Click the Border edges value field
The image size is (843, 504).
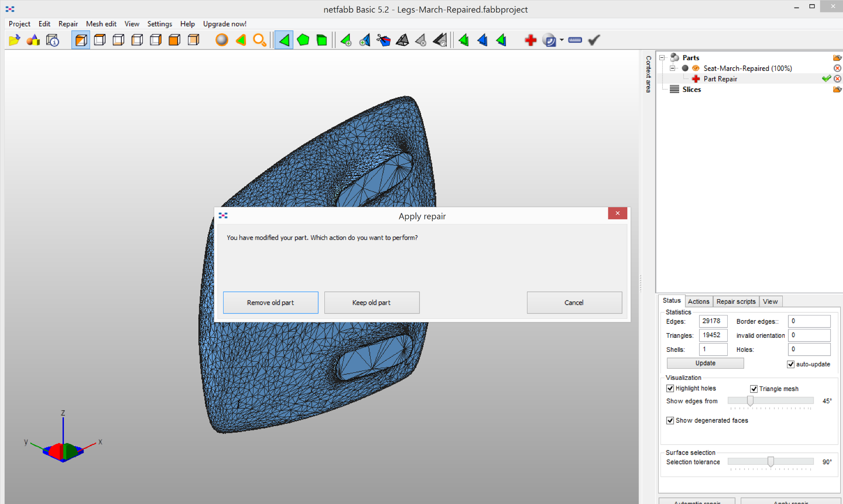click(x=809, y=321)
